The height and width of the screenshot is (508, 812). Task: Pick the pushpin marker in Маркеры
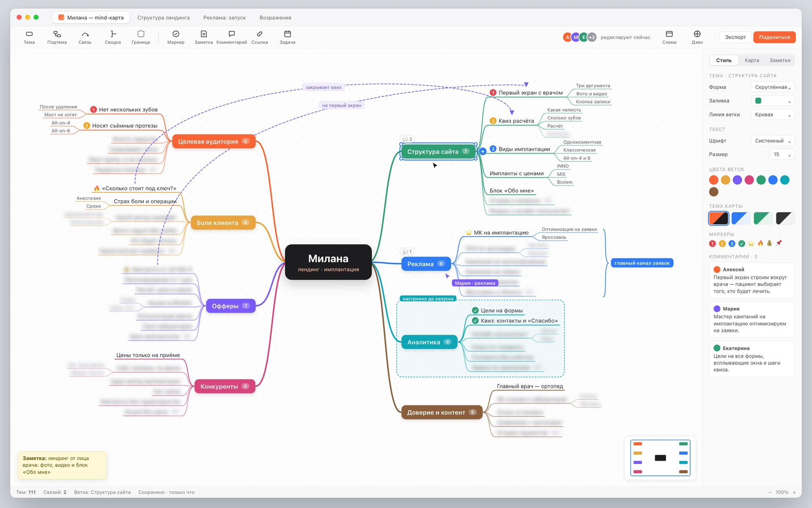(x=779, y=243)
